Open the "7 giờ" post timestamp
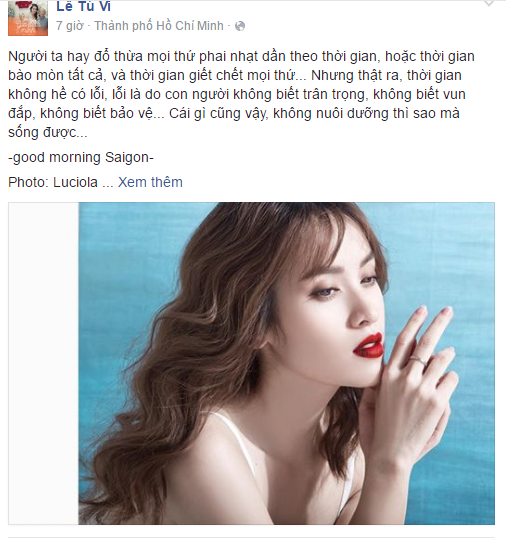Image resolution: width=506 pixels, height=544 pixels. (70, 26)
